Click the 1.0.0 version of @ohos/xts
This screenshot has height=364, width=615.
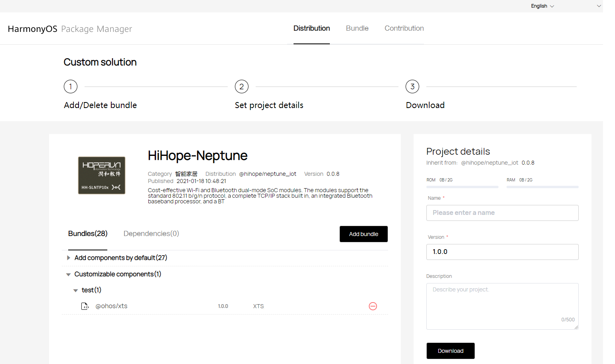pos(223,306)
